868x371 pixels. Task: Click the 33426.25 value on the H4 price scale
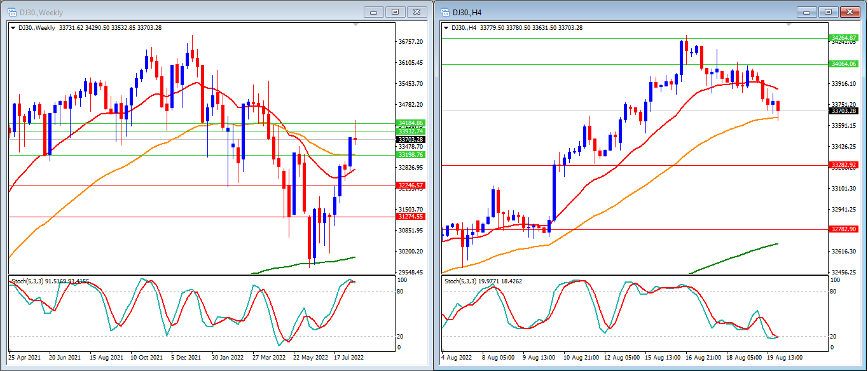(x=845, y=147)
